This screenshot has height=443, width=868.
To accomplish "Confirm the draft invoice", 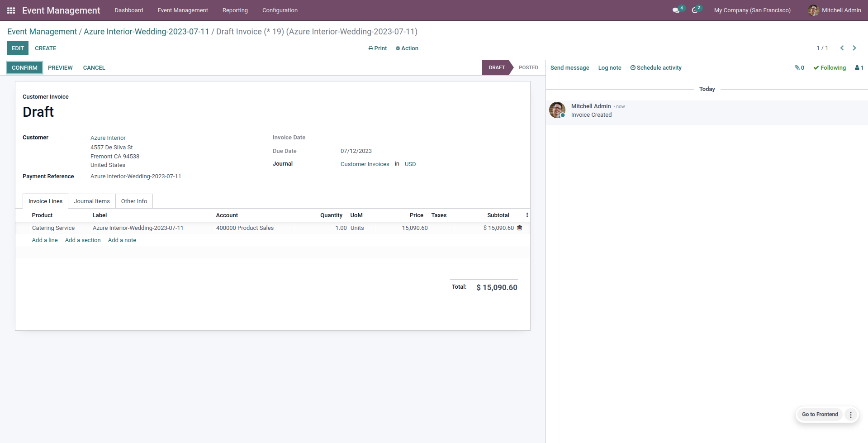I will (x=25, y=68).
